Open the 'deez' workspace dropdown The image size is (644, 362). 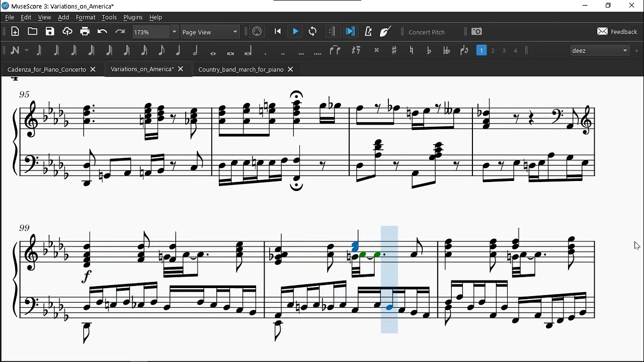600,50
